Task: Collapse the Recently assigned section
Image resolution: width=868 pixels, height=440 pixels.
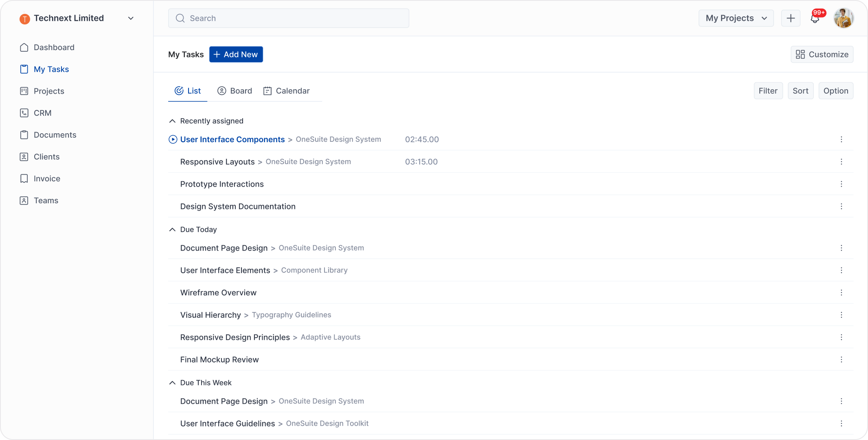Action: point(172,121)
